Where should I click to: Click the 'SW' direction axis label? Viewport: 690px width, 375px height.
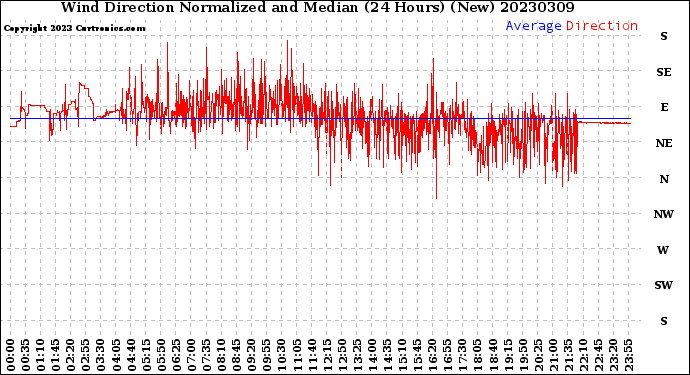(x=663, y=285)
